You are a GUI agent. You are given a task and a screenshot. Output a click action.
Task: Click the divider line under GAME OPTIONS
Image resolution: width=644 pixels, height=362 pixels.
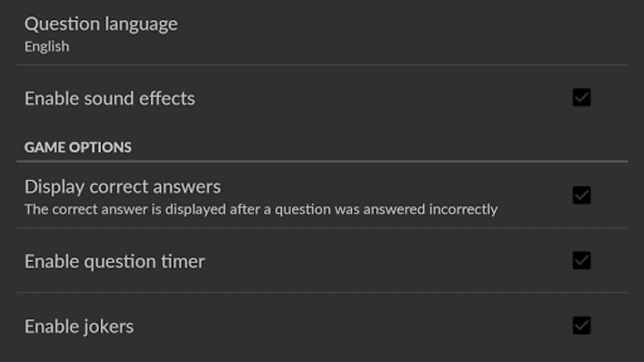[322, 162]
